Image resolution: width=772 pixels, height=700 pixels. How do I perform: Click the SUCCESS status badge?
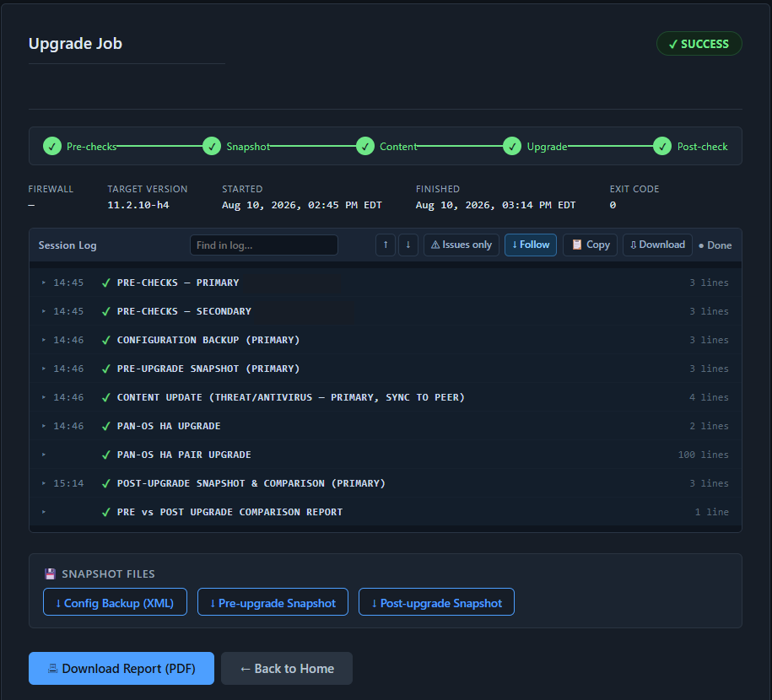pos(699,44)
